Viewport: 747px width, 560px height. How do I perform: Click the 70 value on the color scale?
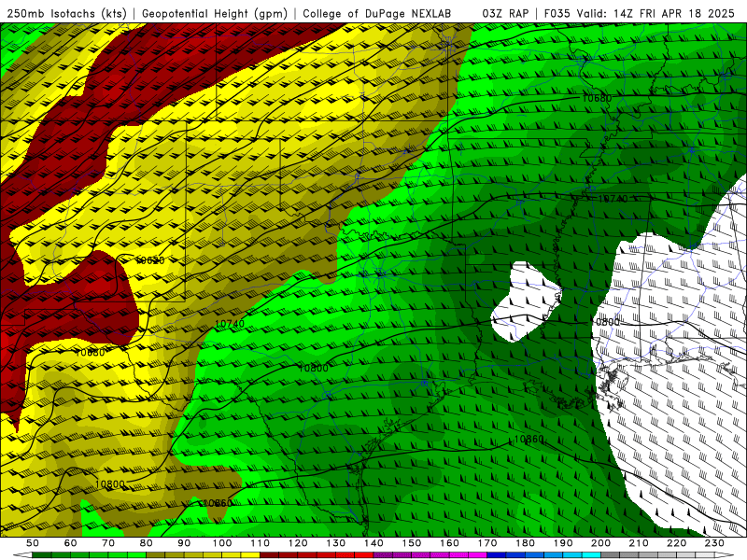coord(108,543)
